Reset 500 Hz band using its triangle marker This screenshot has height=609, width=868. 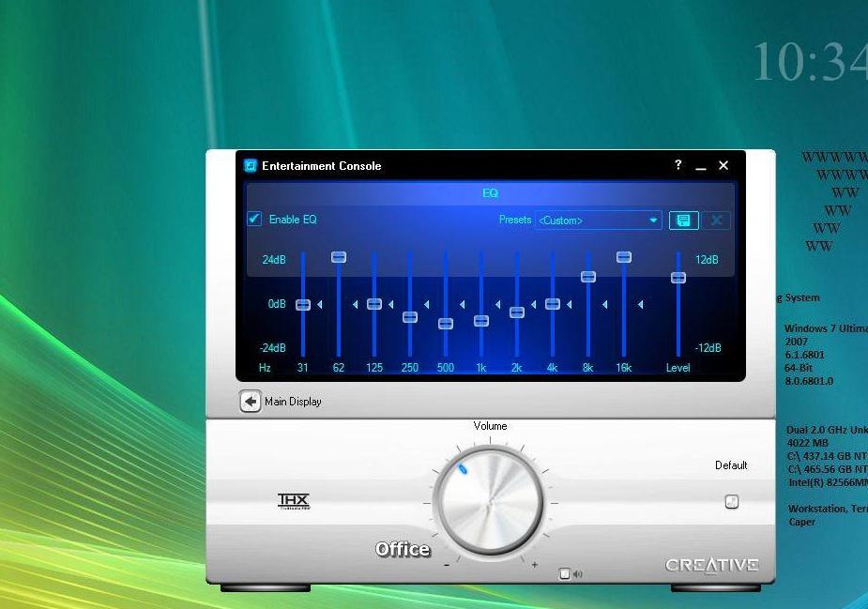click(x=463, y=304)
